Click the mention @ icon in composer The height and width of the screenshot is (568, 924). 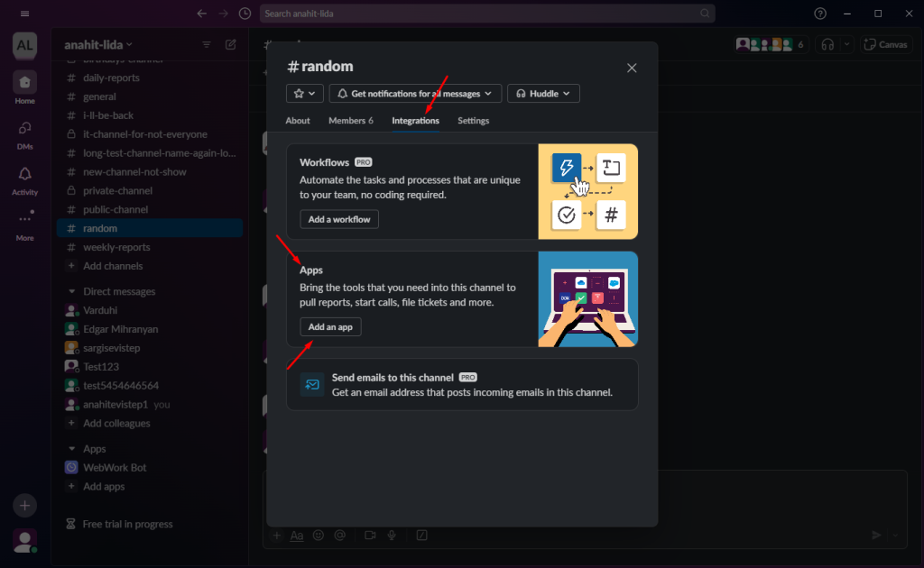click(x=340, y=535)
